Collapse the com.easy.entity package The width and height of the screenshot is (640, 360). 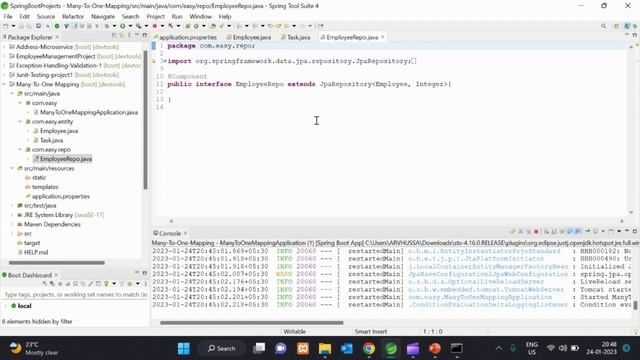[20, 122]
